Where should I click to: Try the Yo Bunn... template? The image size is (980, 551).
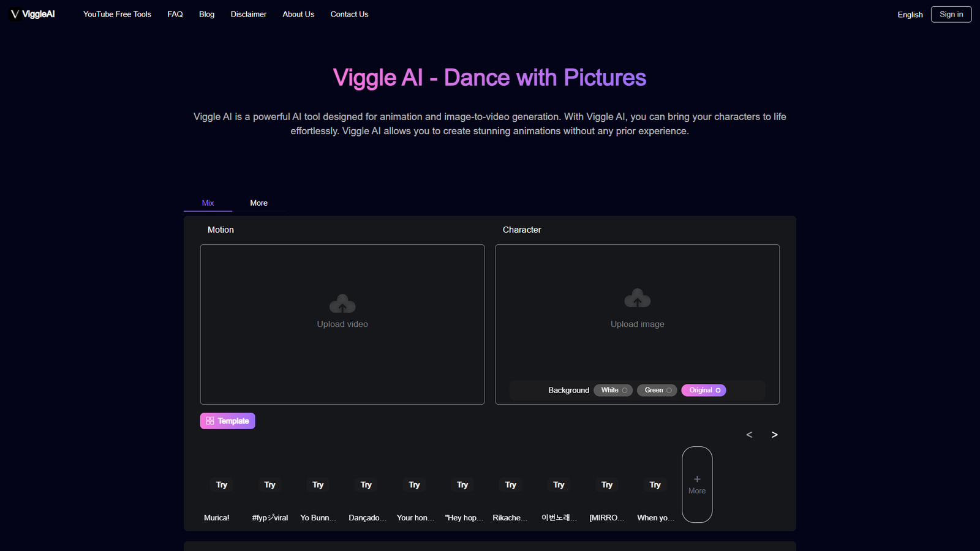(318, 485)
